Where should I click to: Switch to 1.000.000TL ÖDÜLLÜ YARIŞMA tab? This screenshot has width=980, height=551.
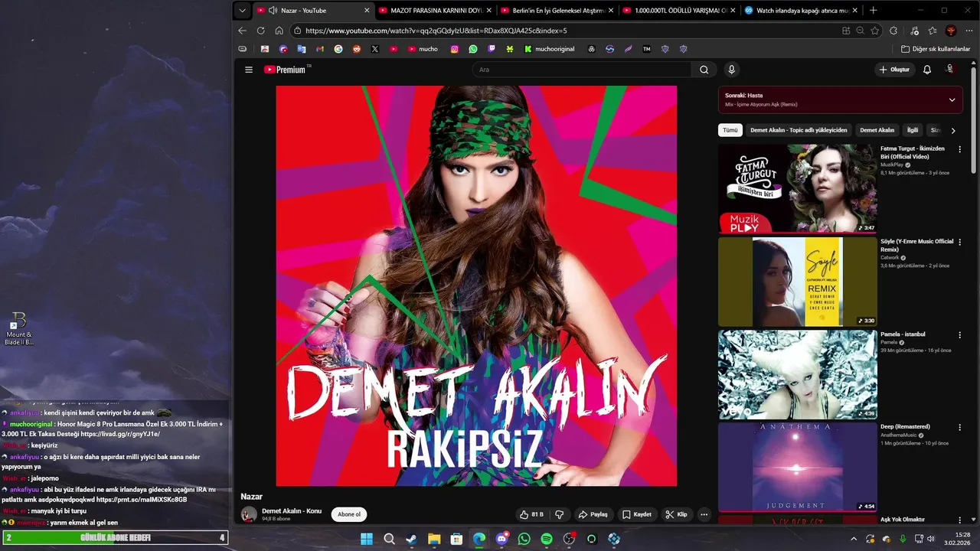[x=679, y=11]
